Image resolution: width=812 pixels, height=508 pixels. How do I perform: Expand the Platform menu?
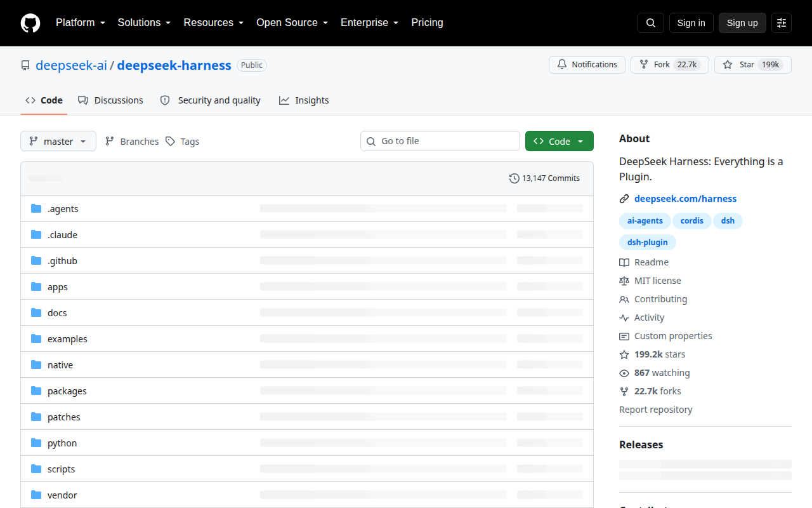coord(80,23)
